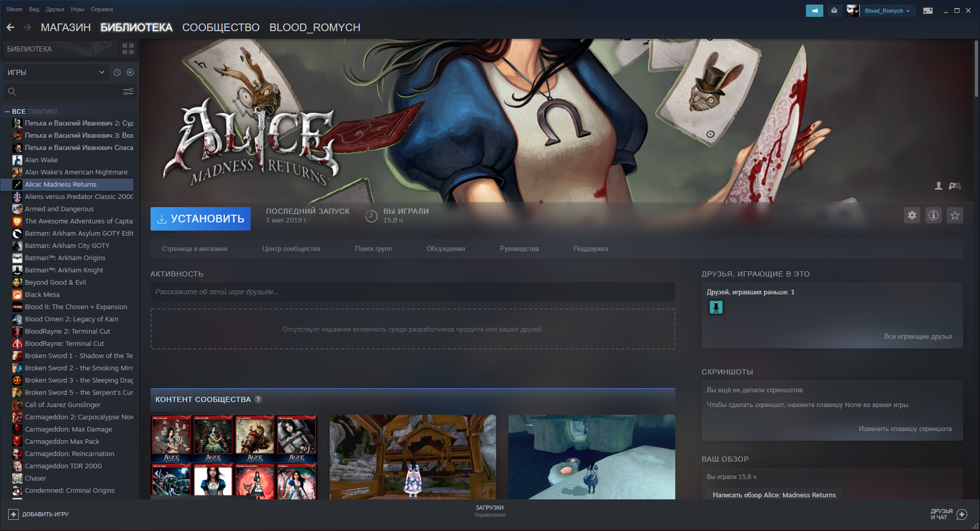Go forward with the right arrow
This screenshot has width=980, height=531.
click(28, 28)
